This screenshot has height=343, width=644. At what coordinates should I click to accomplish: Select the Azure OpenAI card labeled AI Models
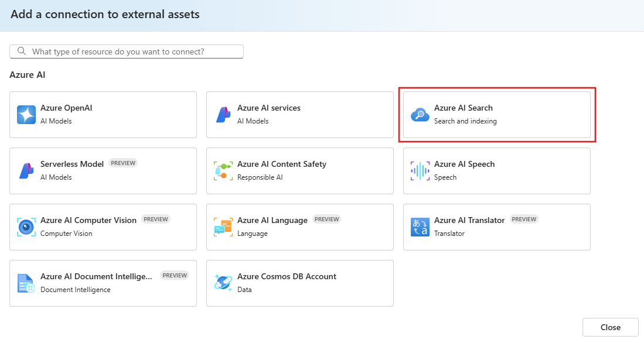[x=103, y=114]
